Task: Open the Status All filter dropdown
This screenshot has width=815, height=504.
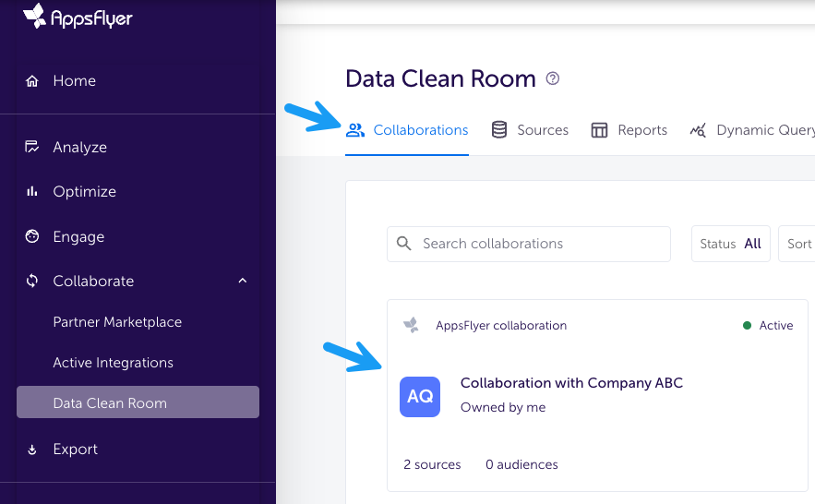Action: point(731,244)
